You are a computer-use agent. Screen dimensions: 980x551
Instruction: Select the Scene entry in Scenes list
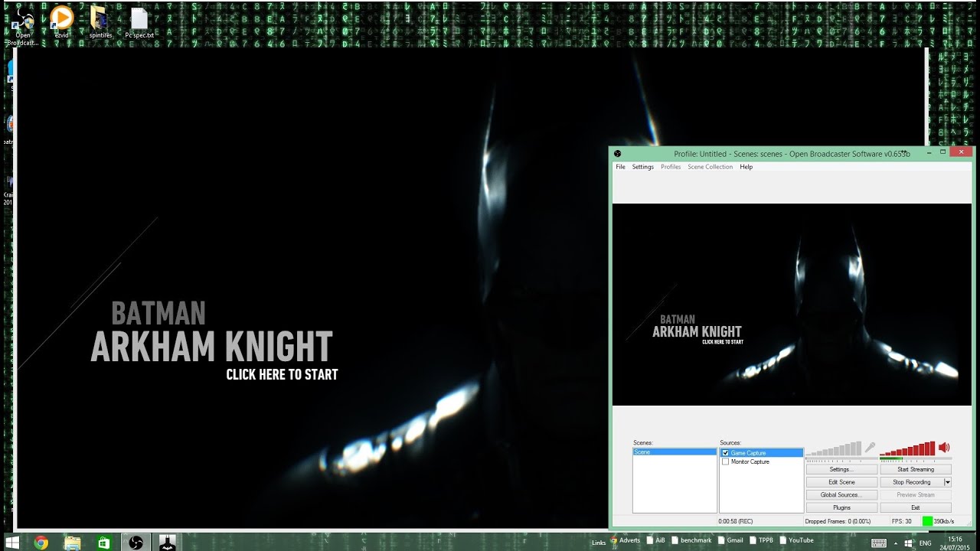675,452
